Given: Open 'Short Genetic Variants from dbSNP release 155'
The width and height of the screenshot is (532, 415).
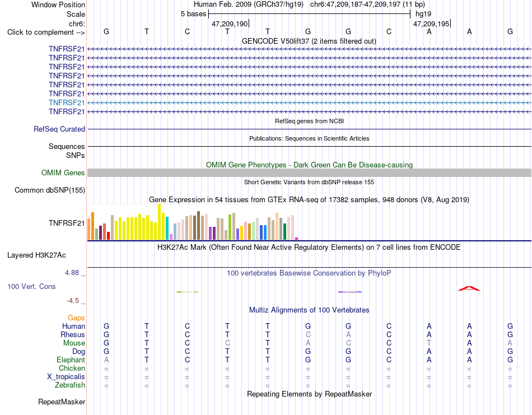Looking at the screenshot, I should point(309,182).
